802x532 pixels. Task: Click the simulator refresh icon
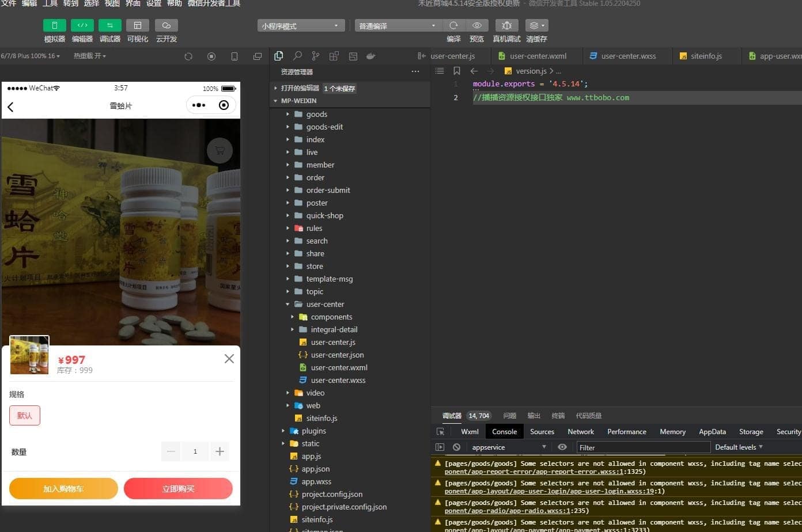(x=188, y=56)
